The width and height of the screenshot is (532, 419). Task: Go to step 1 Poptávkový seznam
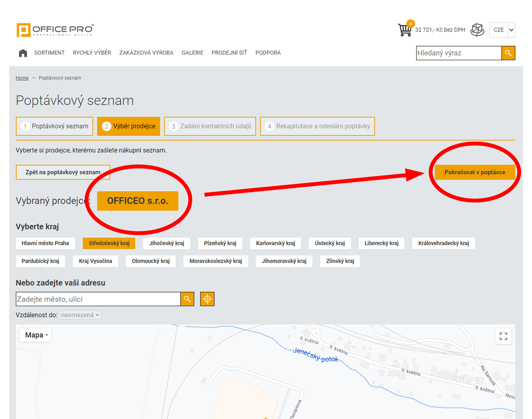tap(54, 126)
